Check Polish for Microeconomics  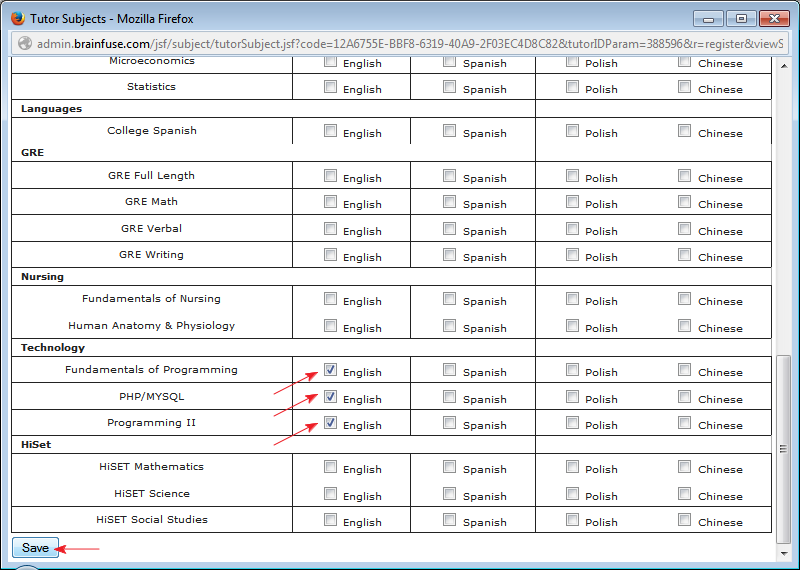click(x=572, y=61)
